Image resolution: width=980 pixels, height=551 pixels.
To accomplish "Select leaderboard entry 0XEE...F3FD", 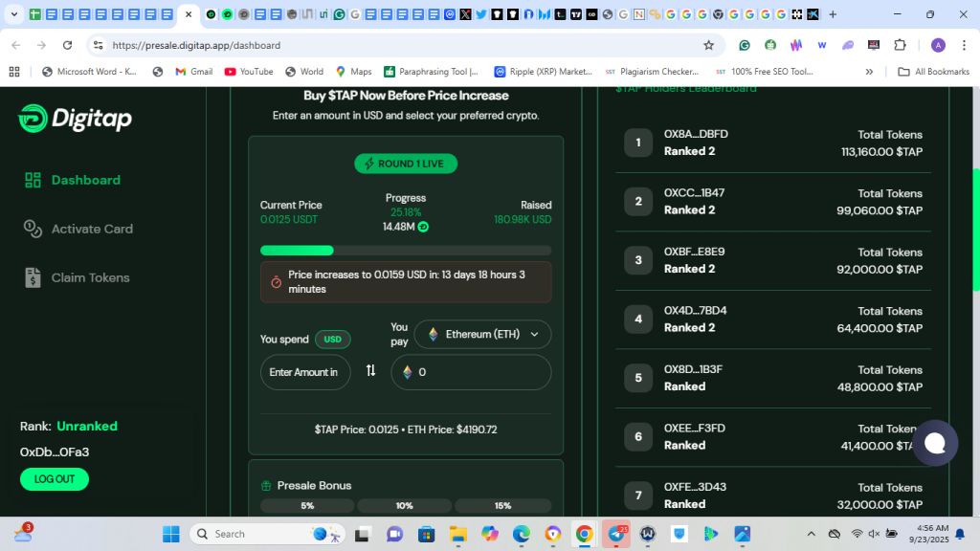I will point(773,436).
